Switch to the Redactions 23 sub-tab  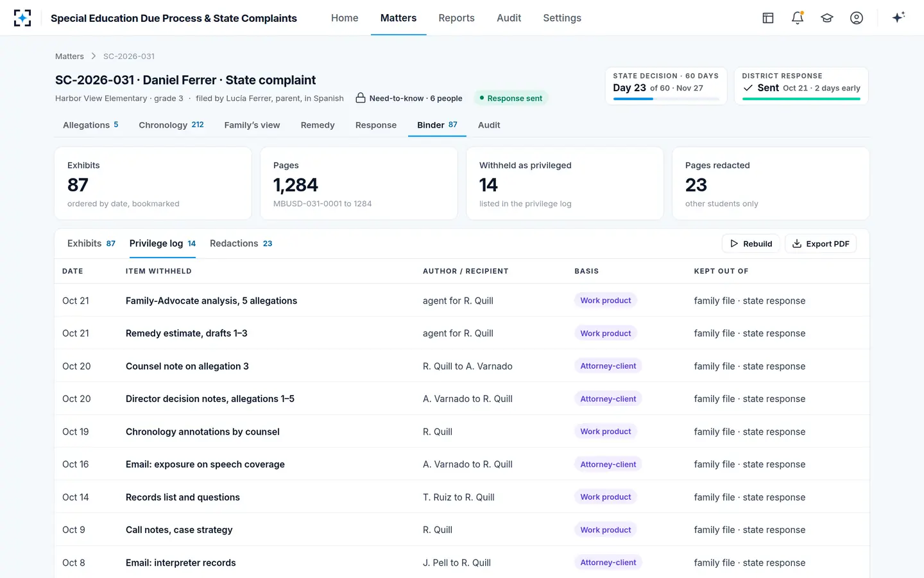coord(241,243)
